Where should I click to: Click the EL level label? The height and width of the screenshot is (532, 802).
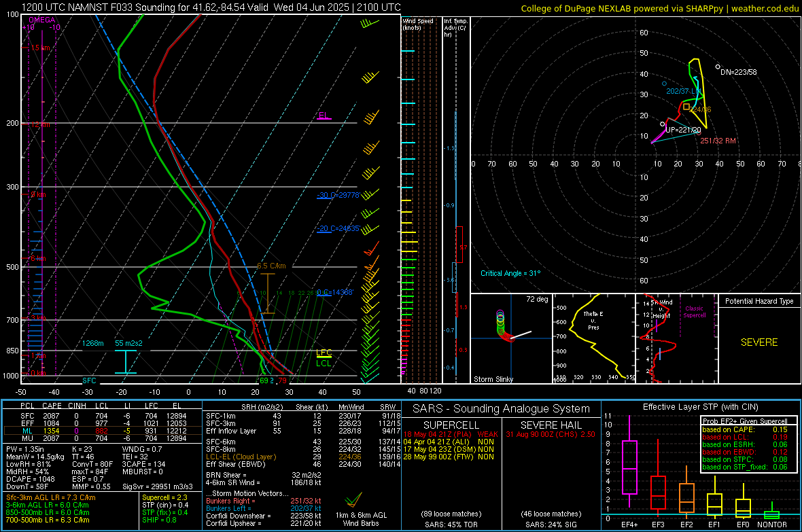pyautogui.click(x=324, y=115)
